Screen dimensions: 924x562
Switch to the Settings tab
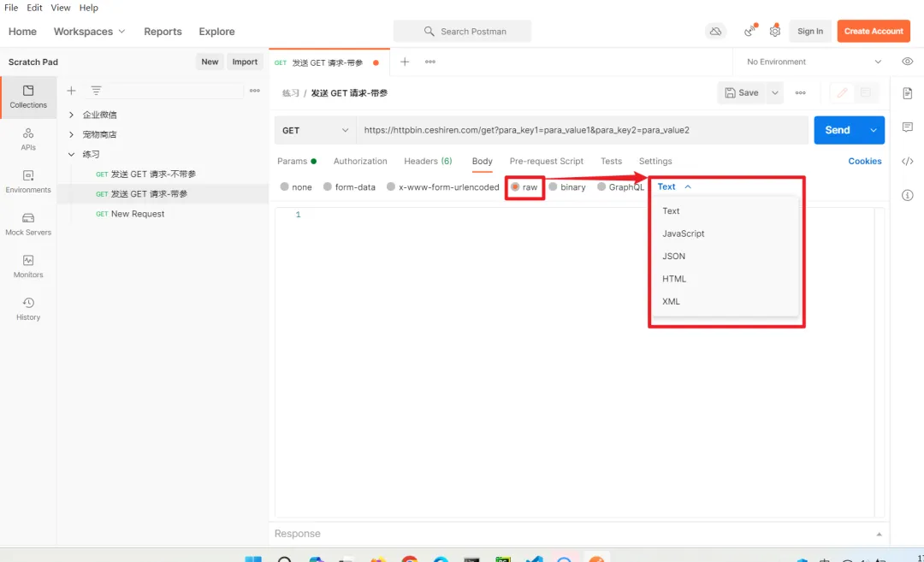655,162
